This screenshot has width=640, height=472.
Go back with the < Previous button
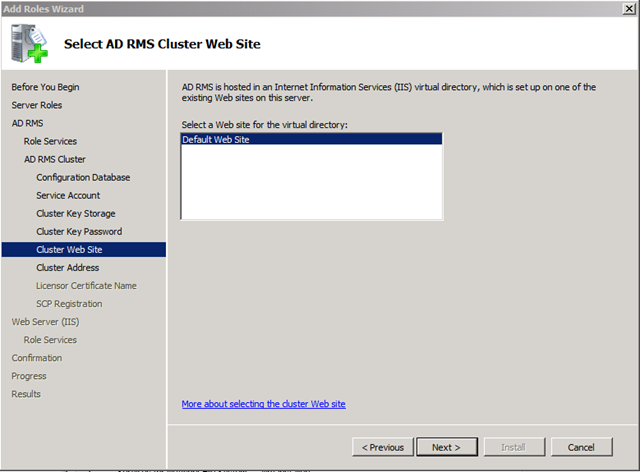click(x=383, y=447)
